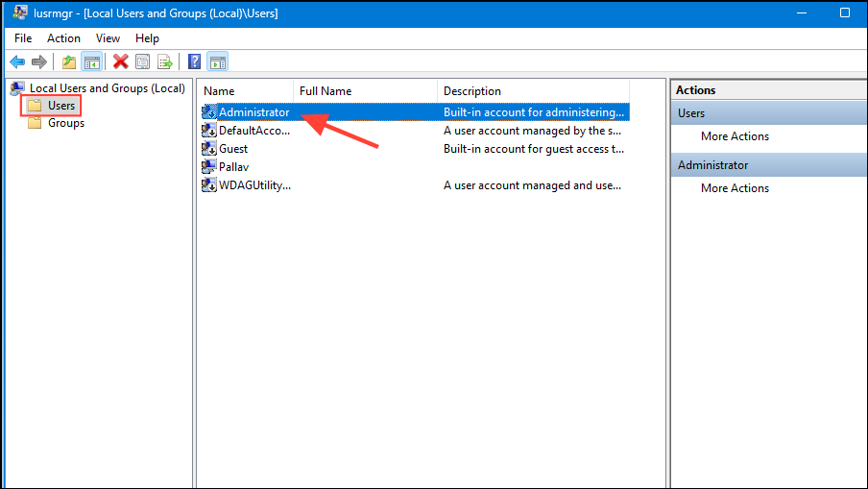Click the Back arrow toolbar icon
This screenshot has width=868, height=489.
click(17, 62)
